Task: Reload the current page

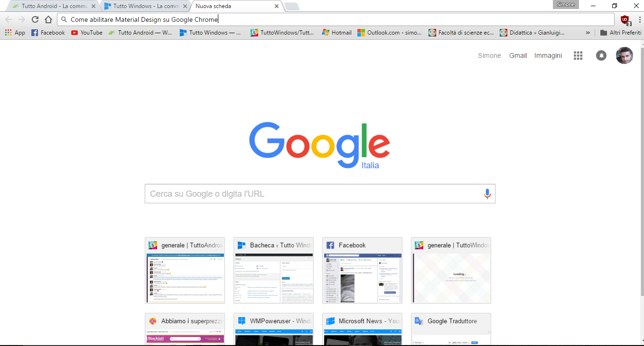Action: point(35,19)
